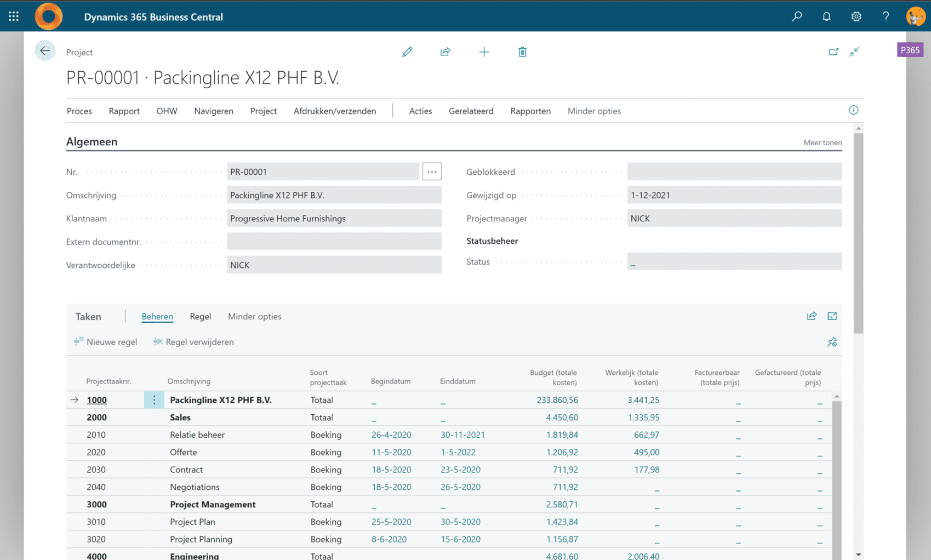Open the Afdrukken/verzenden menu
The width and height of the screenshot is (931, 560).
coord(335,111)
